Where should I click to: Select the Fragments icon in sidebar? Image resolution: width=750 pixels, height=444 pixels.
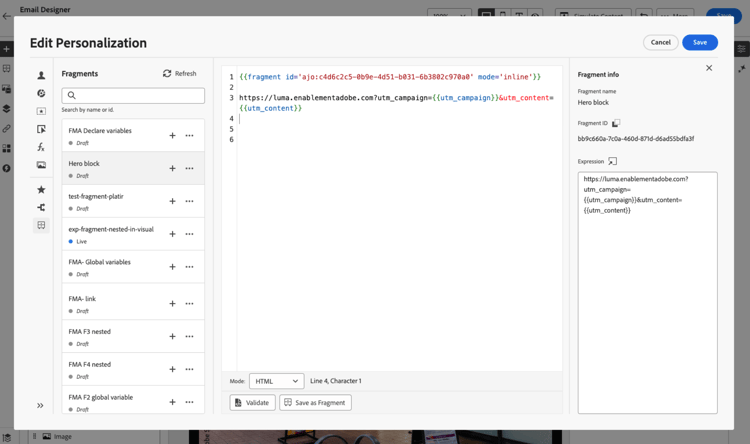point(42,225)
